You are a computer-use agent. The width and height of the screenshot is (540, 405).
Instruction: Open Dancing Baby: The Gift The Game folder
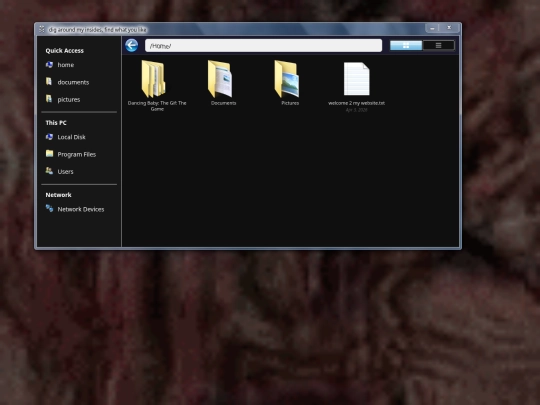tap(153, 79)
